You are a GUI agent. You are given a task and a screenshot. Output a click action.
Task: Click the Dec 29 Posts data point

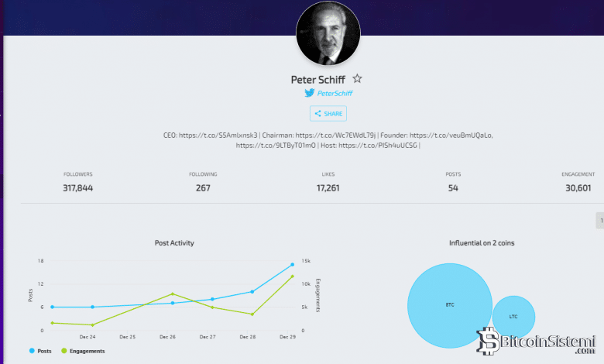tap(292, 264)
